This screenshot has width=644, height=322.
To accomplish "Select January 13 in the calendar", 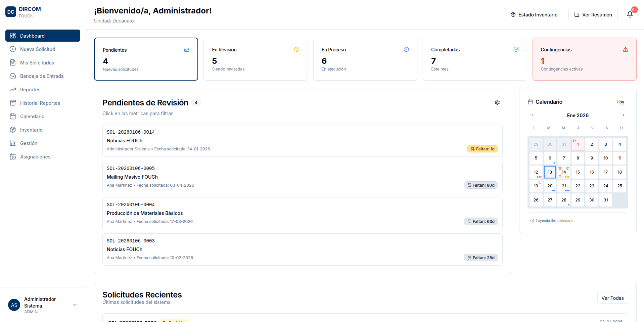I will [x=550, y=172].
